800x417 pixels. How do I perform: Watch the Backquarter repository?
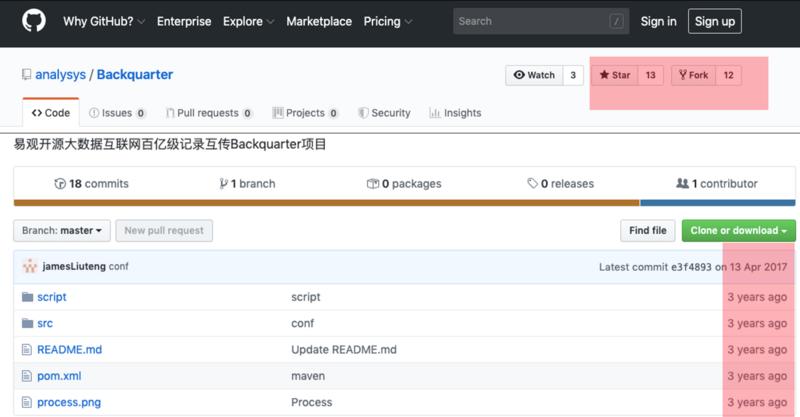coord(534,75)
